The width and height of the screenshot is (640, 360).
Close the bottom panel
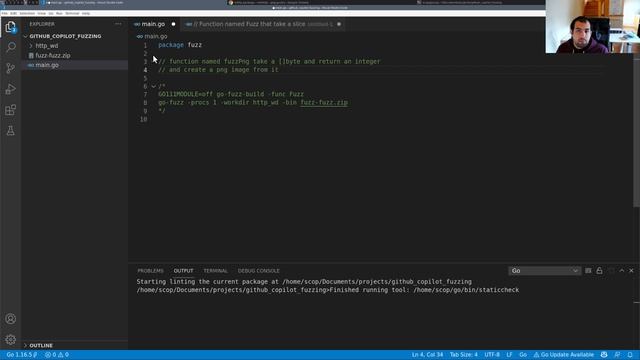[631, 271]
